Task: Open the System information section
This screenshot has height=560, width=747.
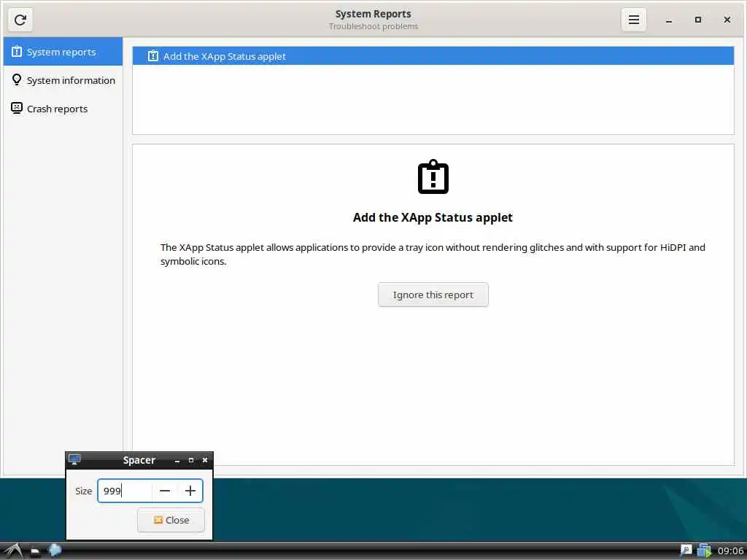Action: [63, 80]
